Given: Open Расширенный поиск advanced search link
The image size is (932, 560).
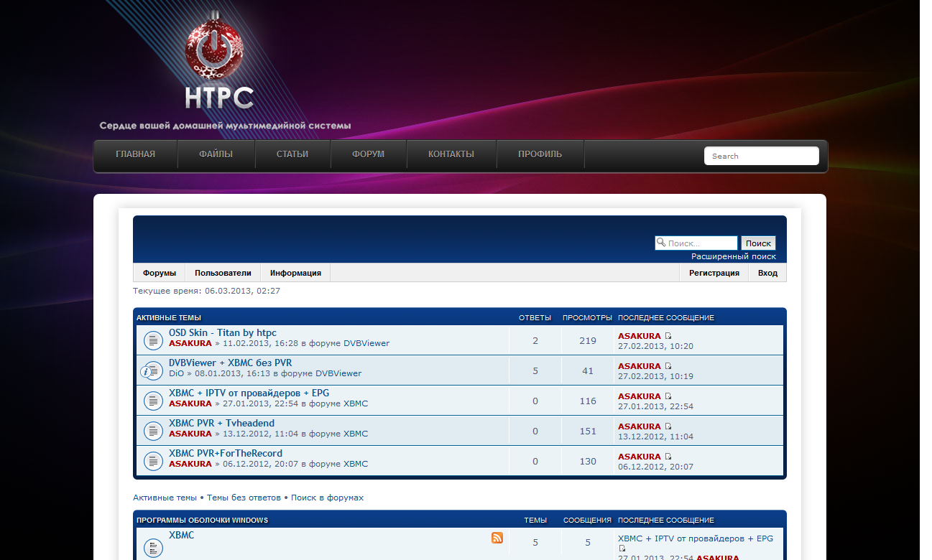Looking at the screenshot, I should pos(733,256).
